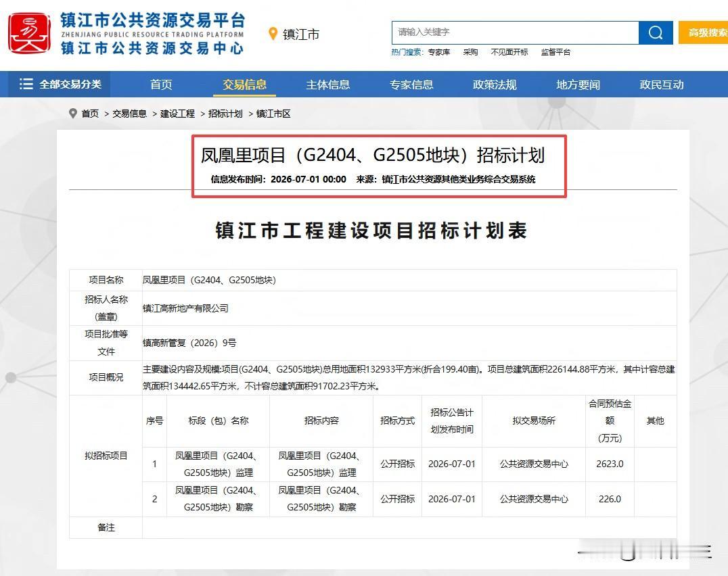Open 高级搜索 advanced search button
Image resolution: width=728 pixels, height=576 pixels.
click(x=704, y=32)
